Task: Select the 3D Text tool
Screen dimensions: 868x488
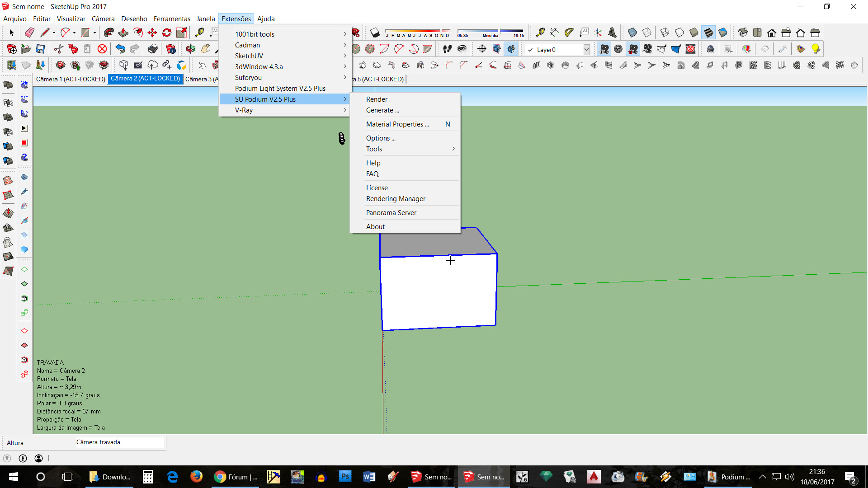Action: click(x=613, y=33)
